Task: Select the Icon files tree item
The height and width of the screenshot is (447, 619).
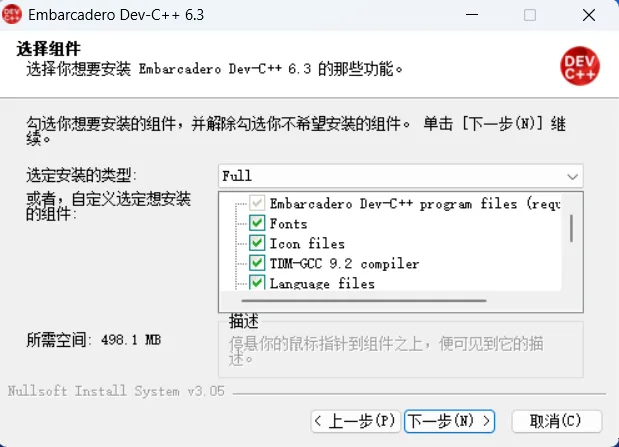Action: tap(307, 244)
